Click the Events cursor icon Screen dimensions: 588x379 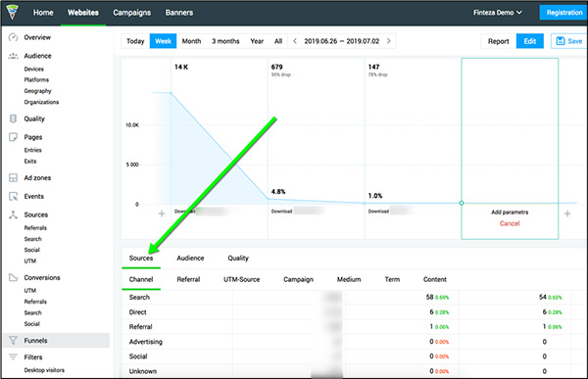point(13,196)
